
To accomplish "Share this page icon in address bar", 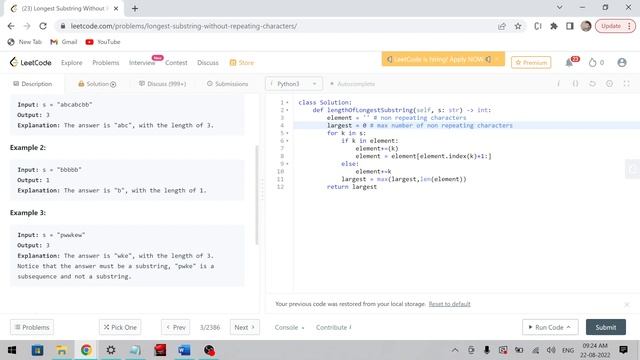I will 502,26.
